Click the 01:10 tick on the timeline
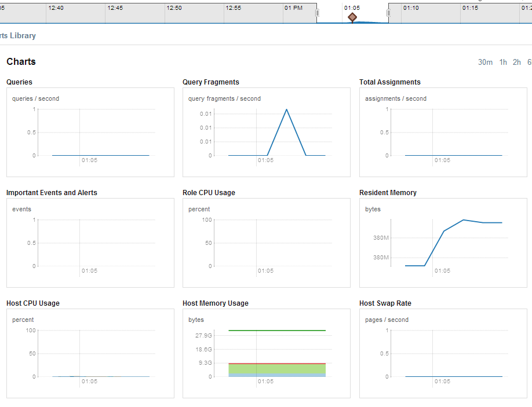Viewport: 532px width, 407px height. pos(411,8)
